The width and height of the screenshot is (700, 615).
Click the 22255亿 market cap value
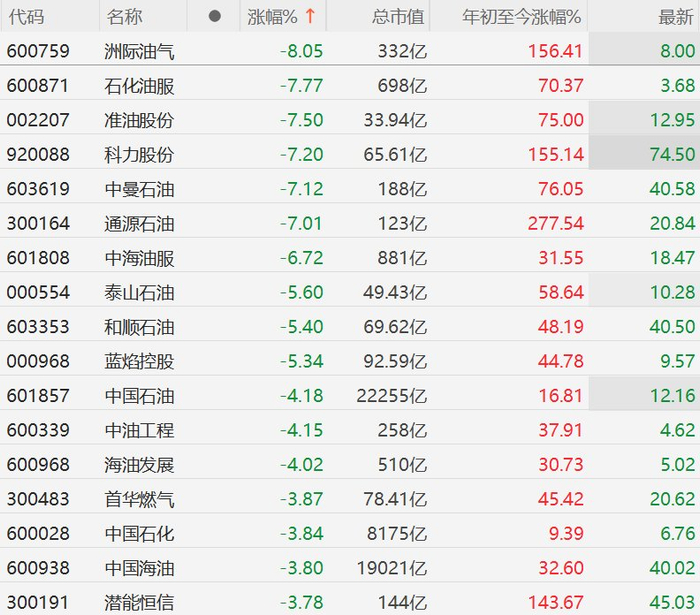(392, 396)
